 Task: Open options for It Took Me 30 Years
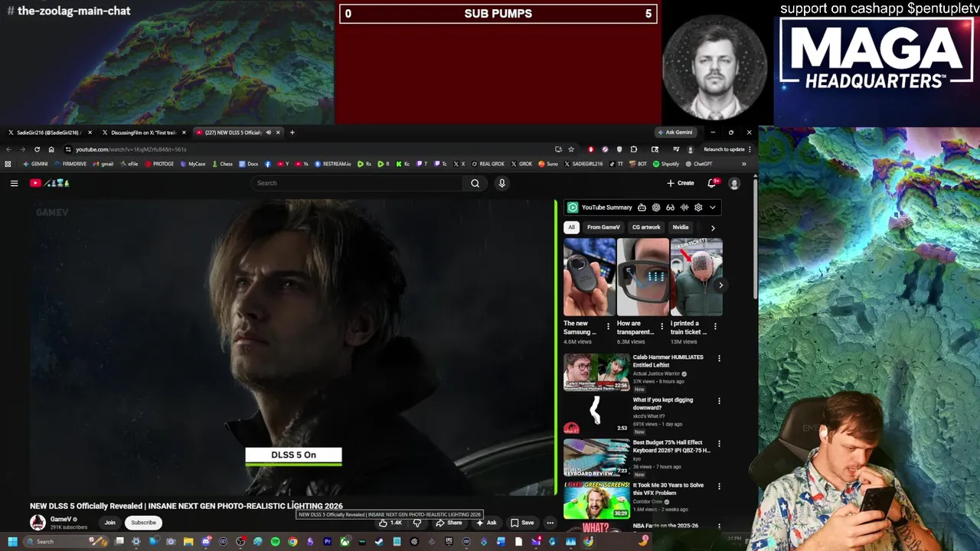[719, 486]
